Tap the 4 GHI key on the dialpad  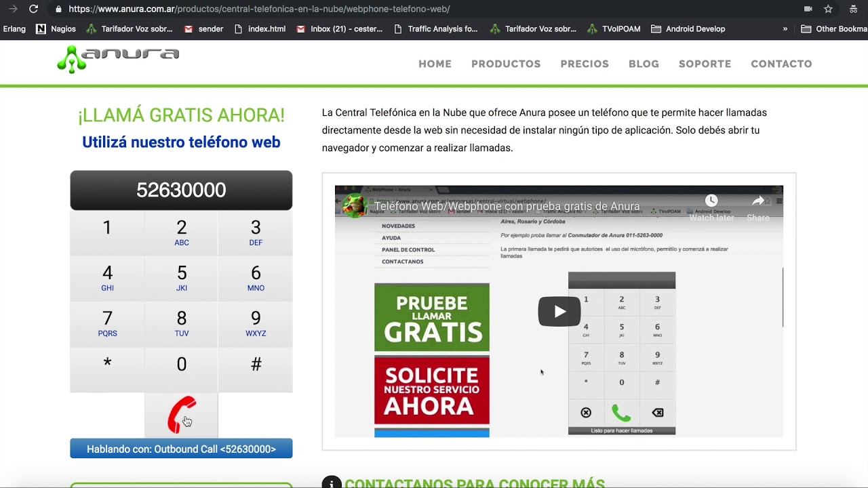pyautogui.click(x=107, y=279)
